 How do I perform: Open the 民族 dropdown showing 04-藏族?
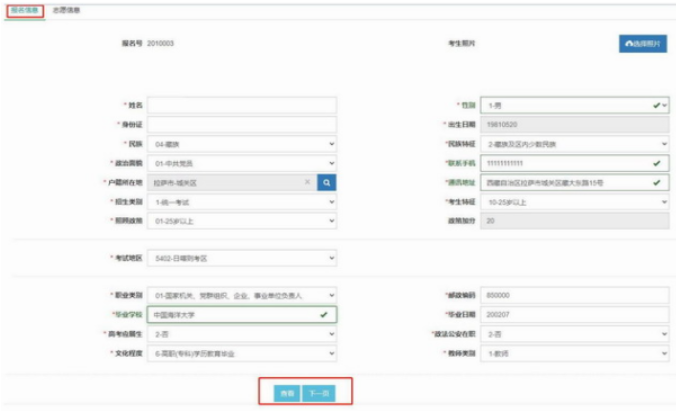(x=242, y=144)
